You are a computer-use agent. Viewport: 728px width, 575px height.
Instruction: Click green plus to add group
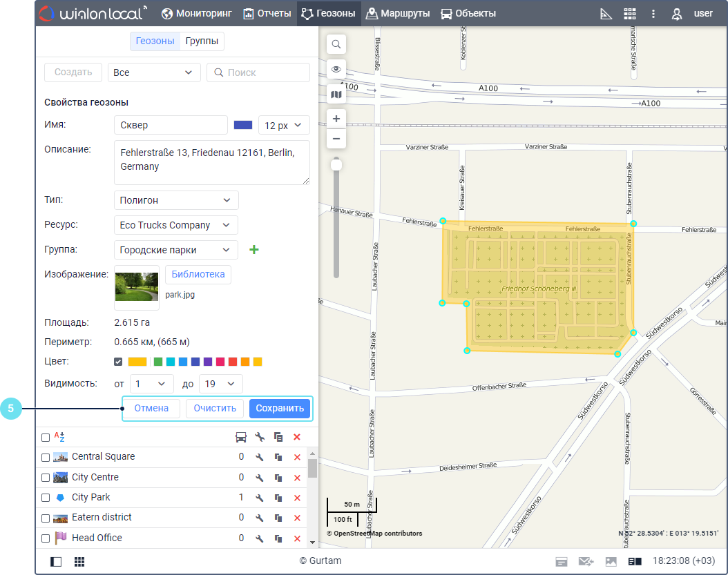253,250
